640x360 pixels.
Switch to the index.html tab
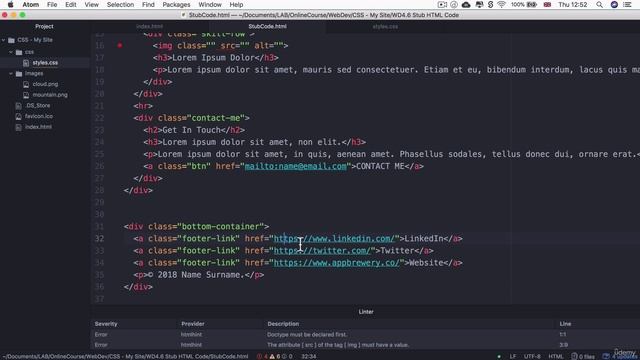149,27
